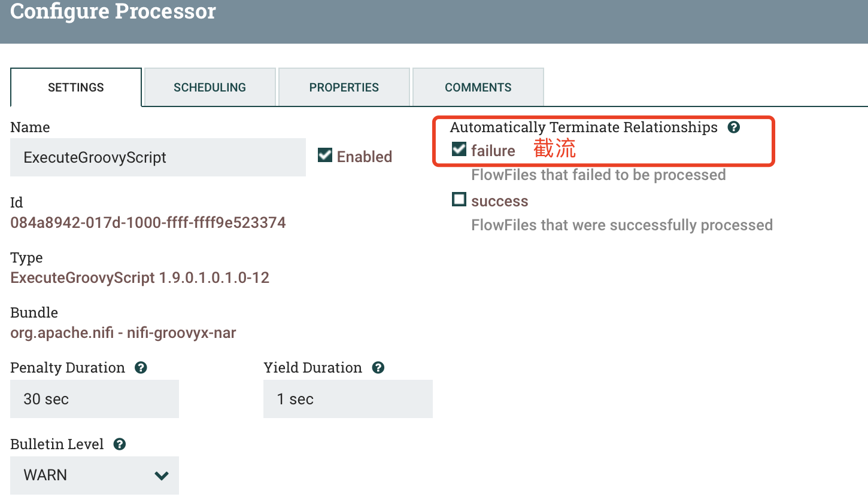Check the success relationship checkbox
Image resolution: width=868 pixels, height=500 pixels.
(x=459, y=200)
